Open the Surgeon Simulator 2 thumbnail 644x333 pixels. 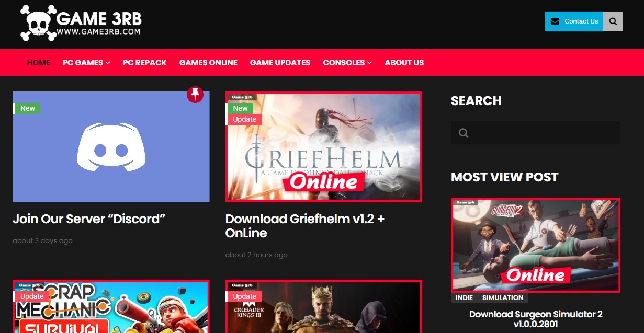tap(536, 245)
